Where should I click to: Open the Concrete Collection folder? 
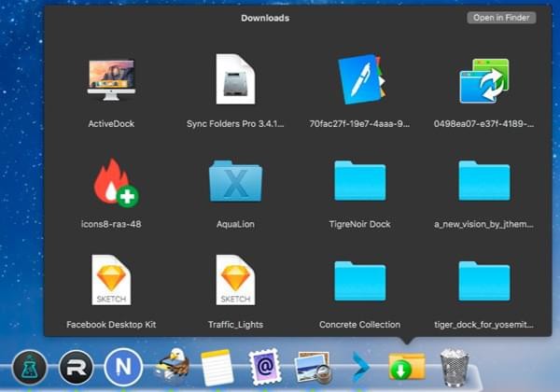(360, 281)
